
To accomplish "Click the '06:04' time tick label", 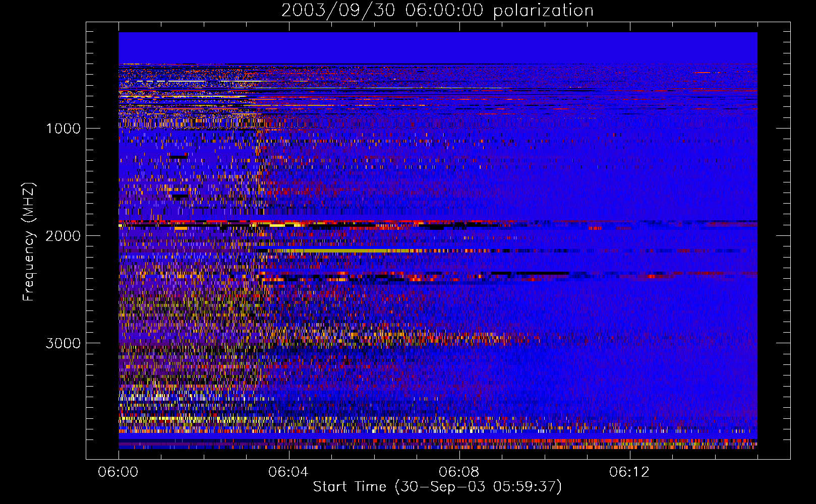I will [288, 472].
